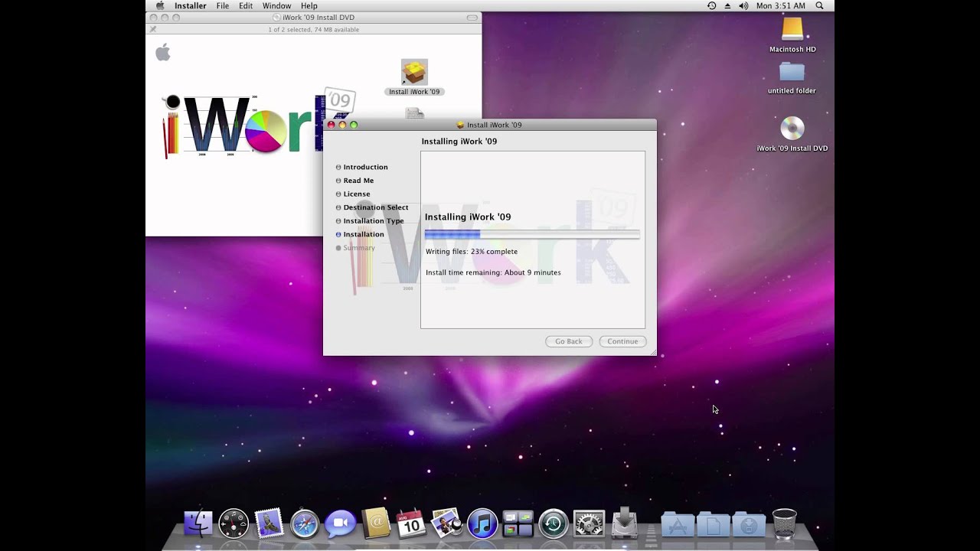This screenshot has width=980, height=551.
Task: Open the File menu
Action: (x=223, y=5)
